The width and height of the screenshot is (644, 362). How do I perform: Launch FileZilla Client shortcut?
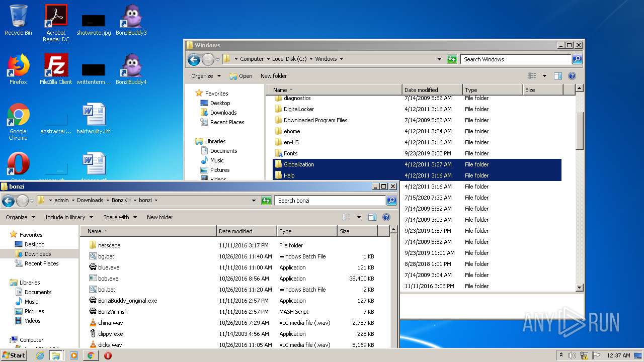coord(56,69)
